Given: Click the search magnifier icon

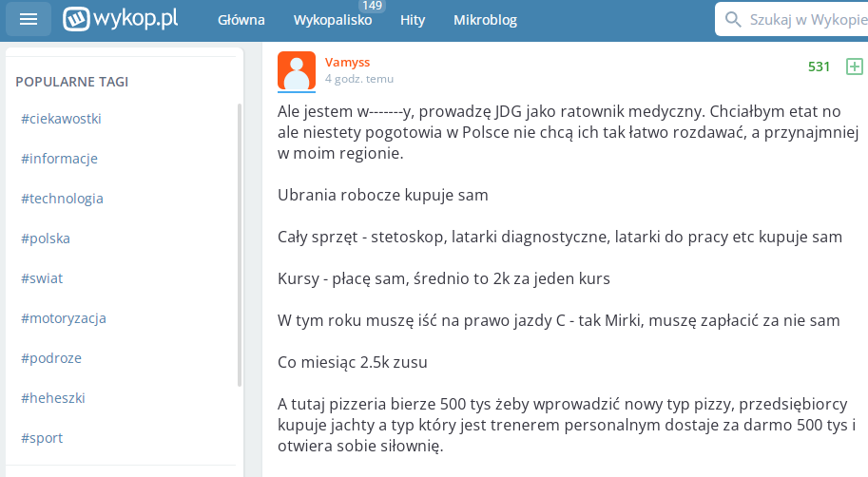Looking at the screenshot, I should coord(733,19).
